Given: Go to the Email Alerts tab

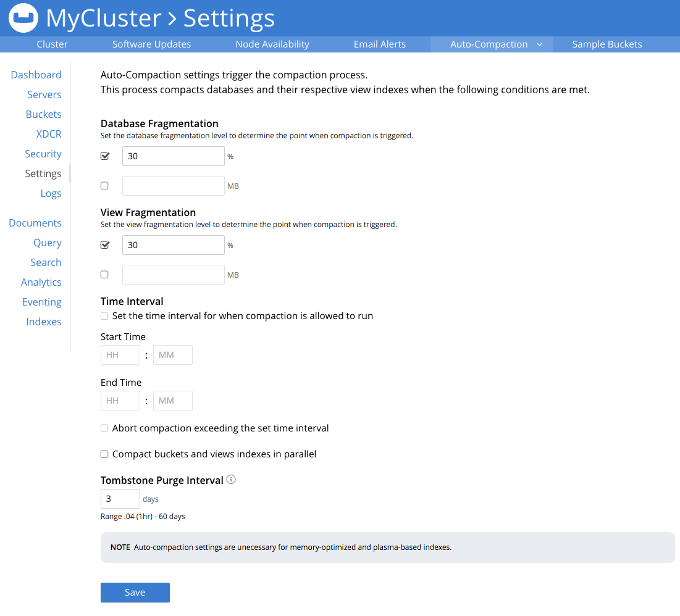Looking at the screenshot, I should (379, 44).
